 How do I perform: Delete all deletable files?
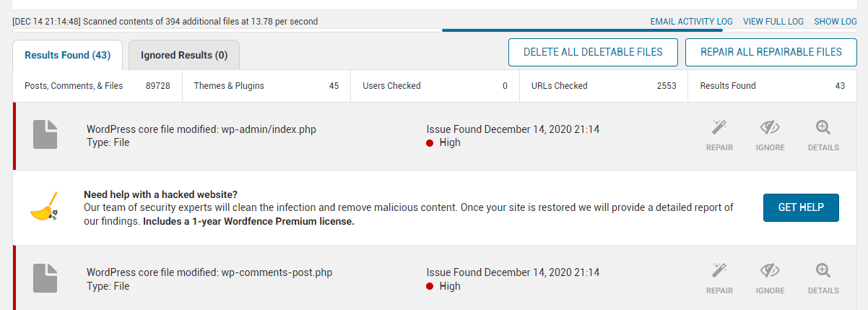click(x=593, y=52)
